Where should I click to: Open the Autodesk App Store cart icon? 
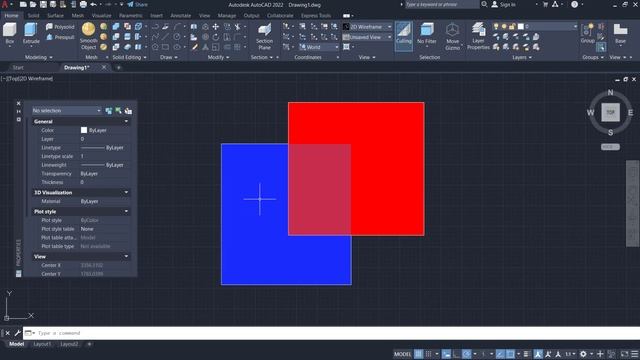point(545,4)
